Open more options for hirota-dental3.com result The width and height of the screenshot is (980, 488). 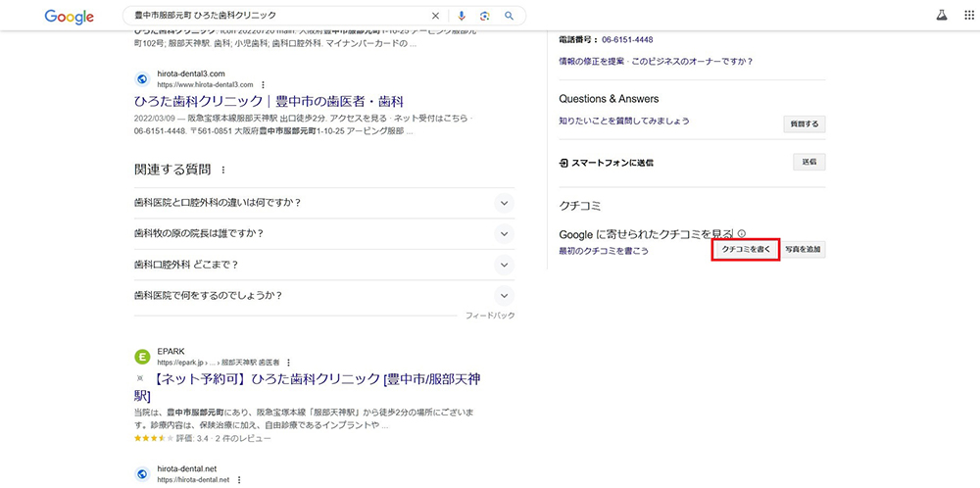(264, 85)
